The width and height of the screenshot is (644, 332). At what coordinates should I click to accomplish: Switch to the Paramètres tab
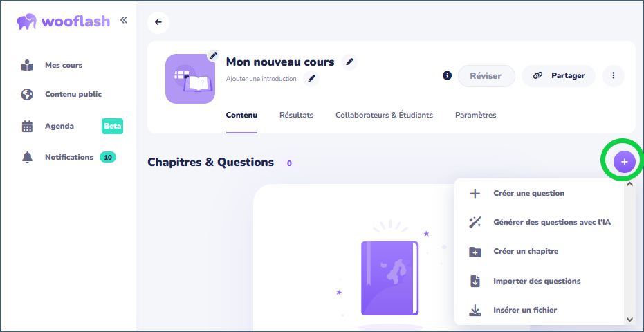[475, 115]
